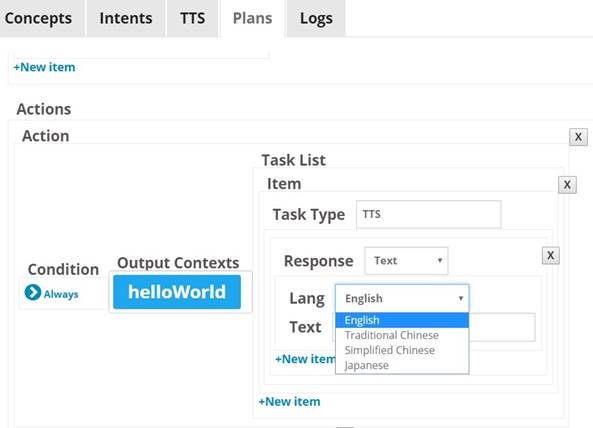
Task: Collapse the Lang dropdown showing English
Action: [x=402, y=298]
